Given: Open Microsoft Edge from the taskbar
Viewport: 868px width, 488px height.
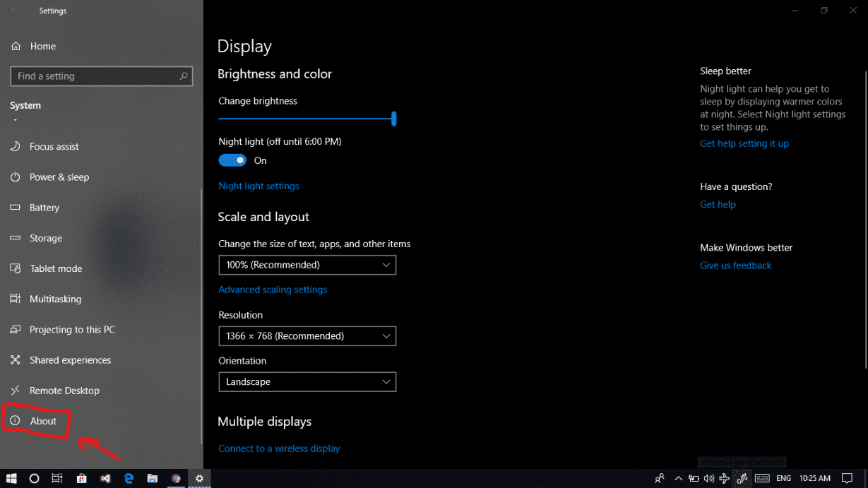Looking at the screenshot, I should point(129,478).
